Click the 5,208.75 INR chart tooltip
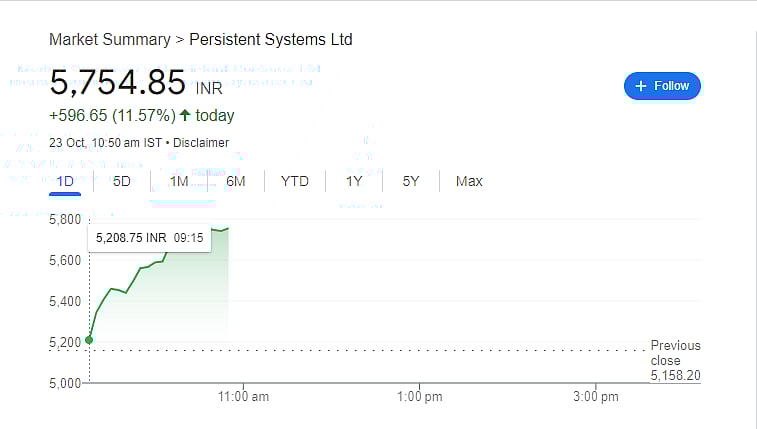The image size is (757, 429). tap(150, 238)
